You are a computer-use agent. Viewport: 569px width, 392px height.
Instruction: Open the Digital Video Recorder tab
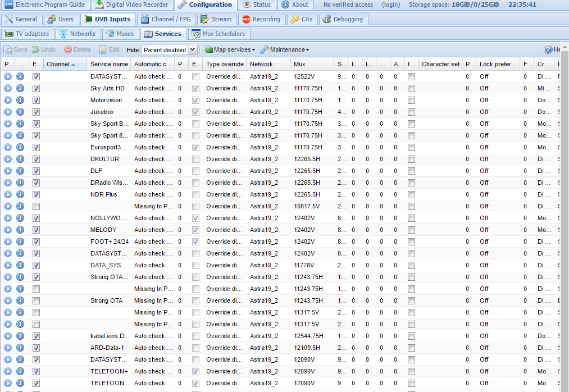131,4
